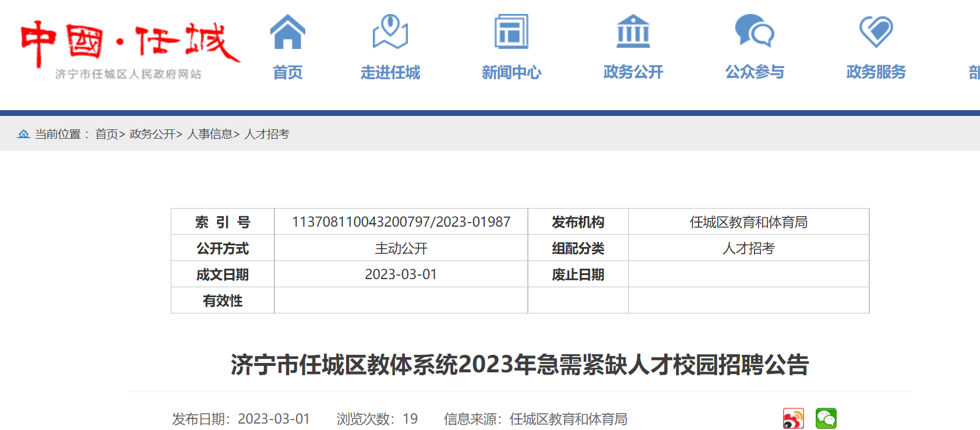Click the 首页 house icon
980x430 pixels.
(x=288, y=31)
